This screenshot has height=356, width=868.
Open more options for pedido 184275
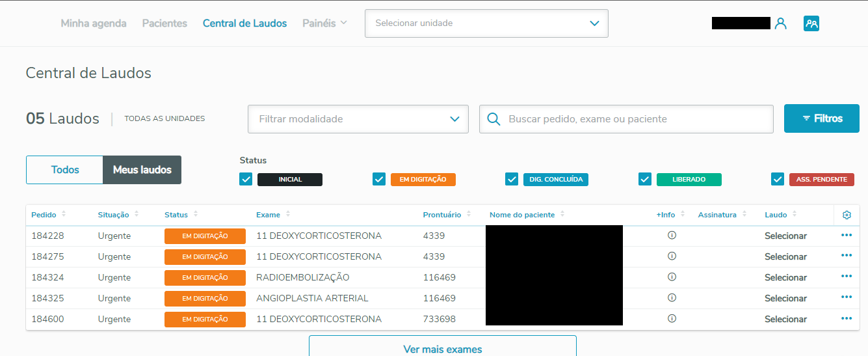[x=847, y=256]
